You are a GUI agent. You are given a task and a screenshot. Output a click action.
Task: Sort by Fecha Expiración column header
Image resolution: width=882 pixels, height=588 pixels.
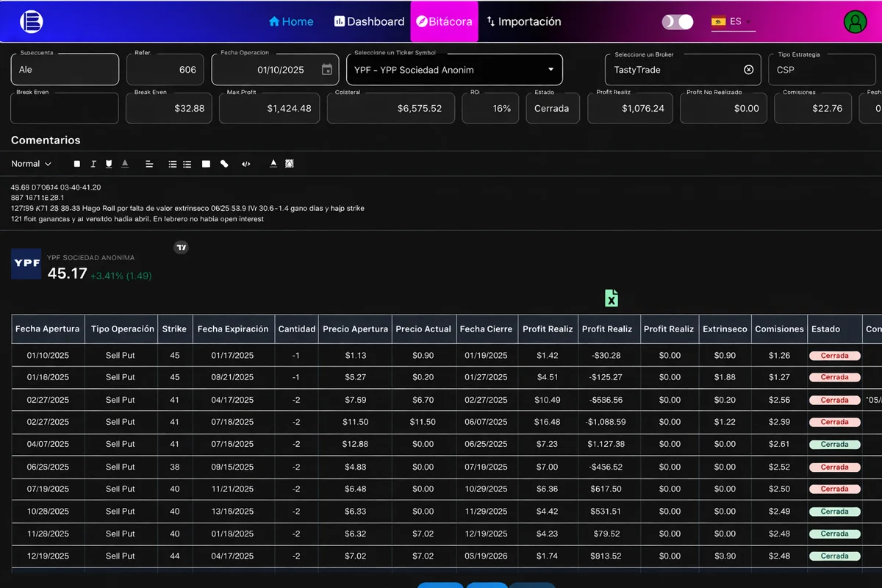coord(233,329)
